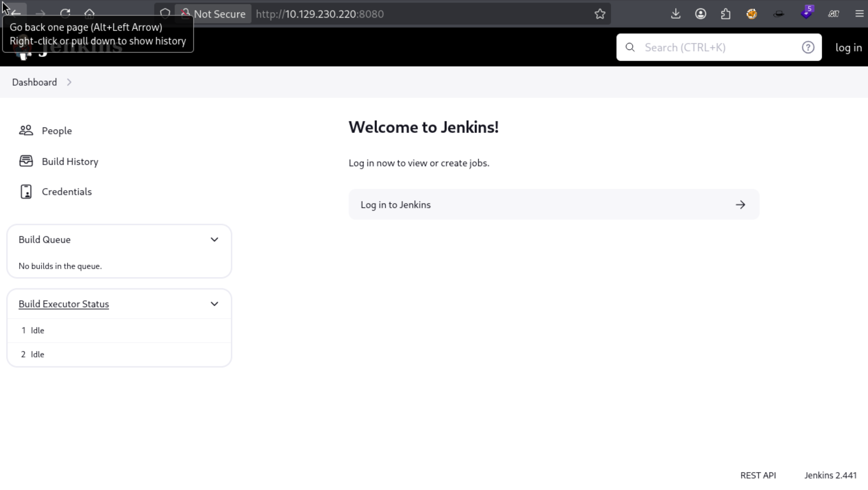Viewport: 868px width, 490px height.
Task: Open the People sidebar link
Action: [x=56, y=131]
